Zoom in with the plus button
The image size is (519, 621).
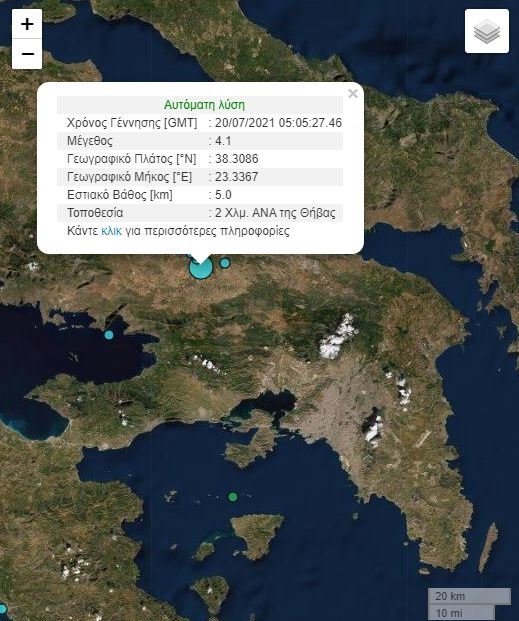coord(27,24)
